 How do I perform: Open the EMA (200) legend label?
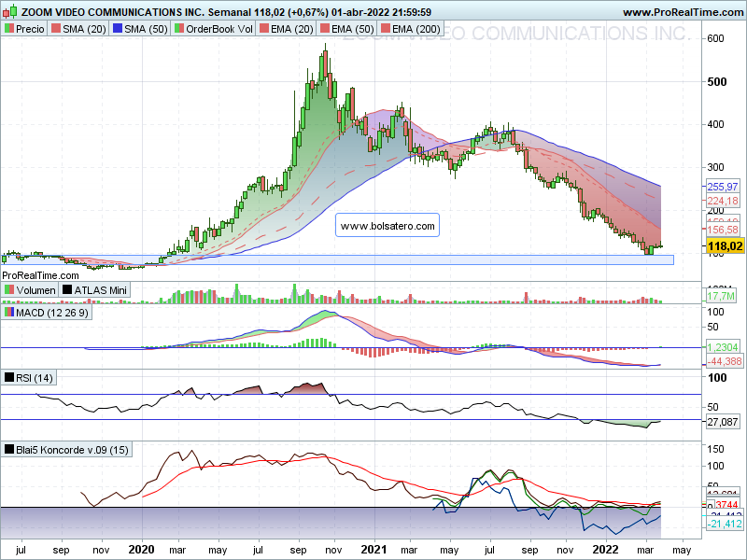point(416,29)
